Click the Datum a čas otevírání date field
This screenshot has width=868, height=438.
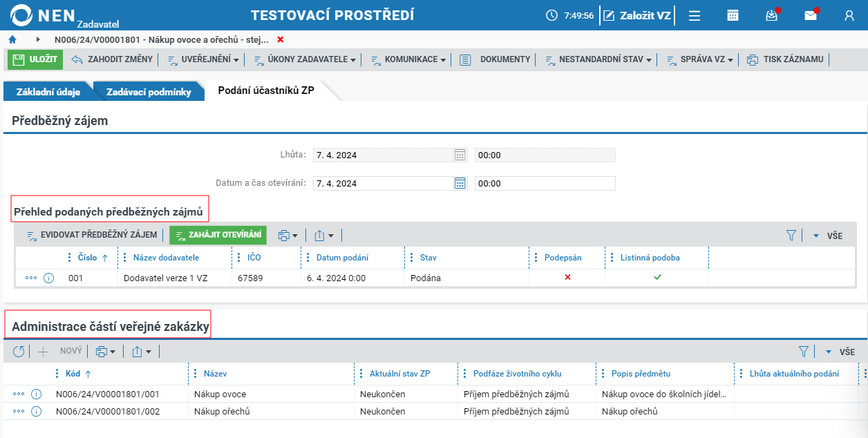click(x=383, y=183)
